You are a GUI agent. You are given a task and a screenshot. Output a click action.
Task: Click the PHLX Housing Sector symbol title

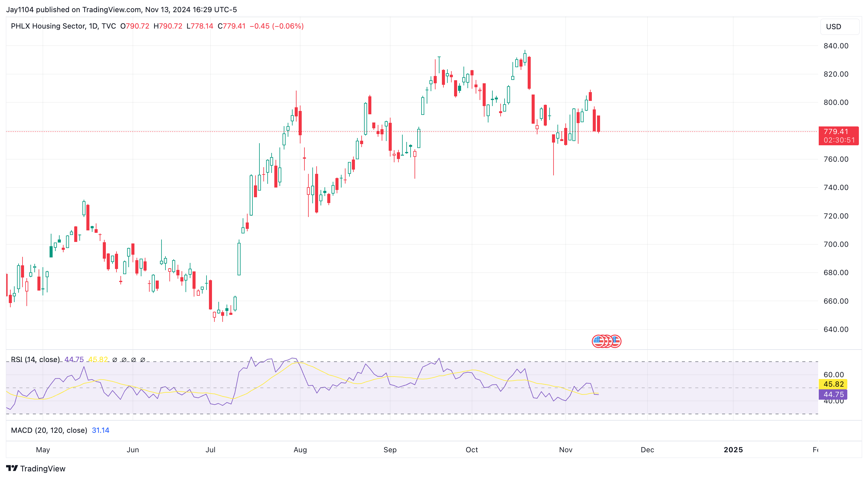(63, 26)
